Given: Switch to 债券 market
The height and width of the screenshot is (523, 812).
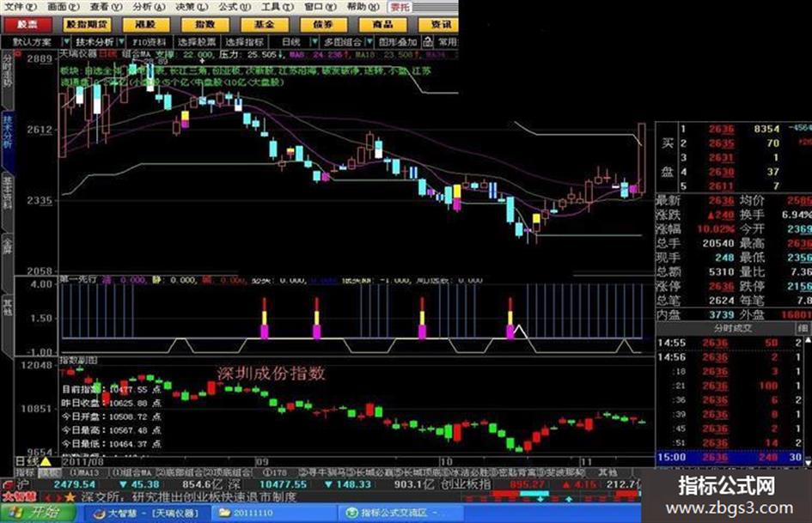Looking at the screenshot, I should 323,24.
